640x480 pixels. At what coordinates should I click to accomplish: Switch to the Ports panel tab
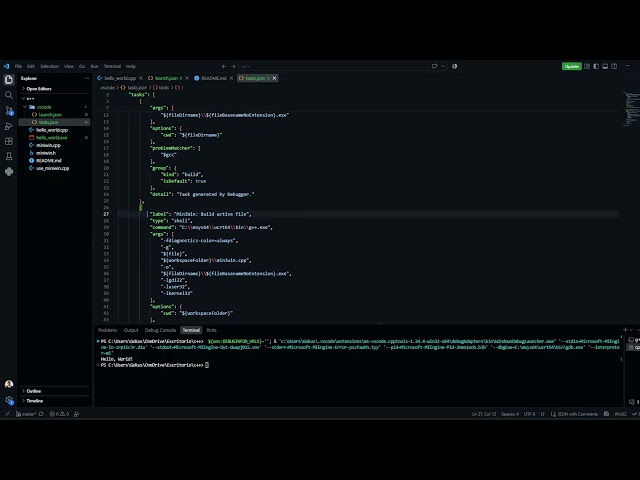coord(211,330)
